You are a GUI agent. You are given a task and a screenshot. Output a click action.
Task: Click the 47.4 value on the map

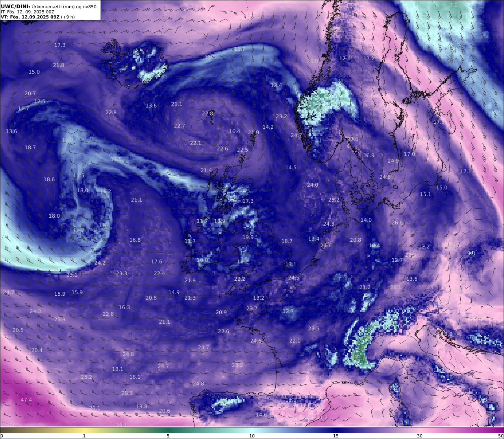[26, 400]
